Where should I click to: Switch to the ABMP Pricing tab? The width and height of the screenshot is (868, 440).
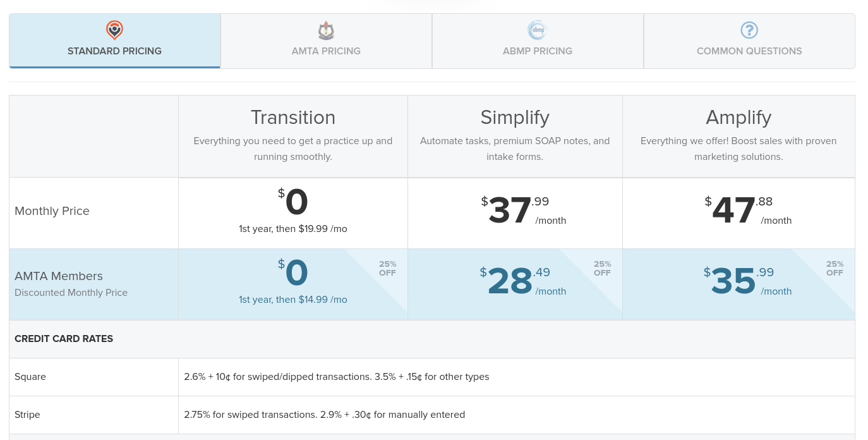537,41
